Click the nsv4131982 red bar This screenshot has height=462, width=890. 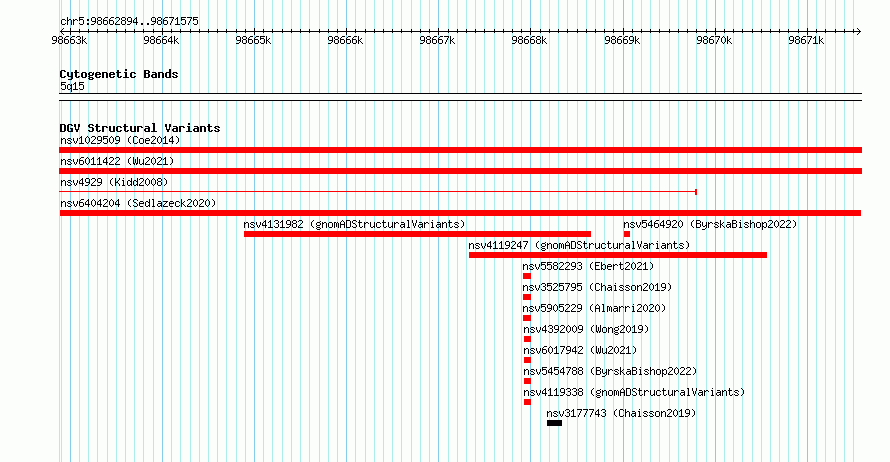[417, 234]
